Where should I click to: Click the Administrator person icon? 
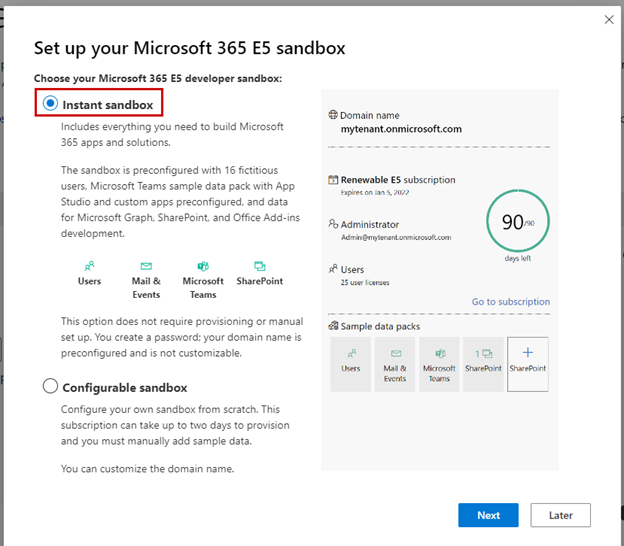[x=333, y=225]
